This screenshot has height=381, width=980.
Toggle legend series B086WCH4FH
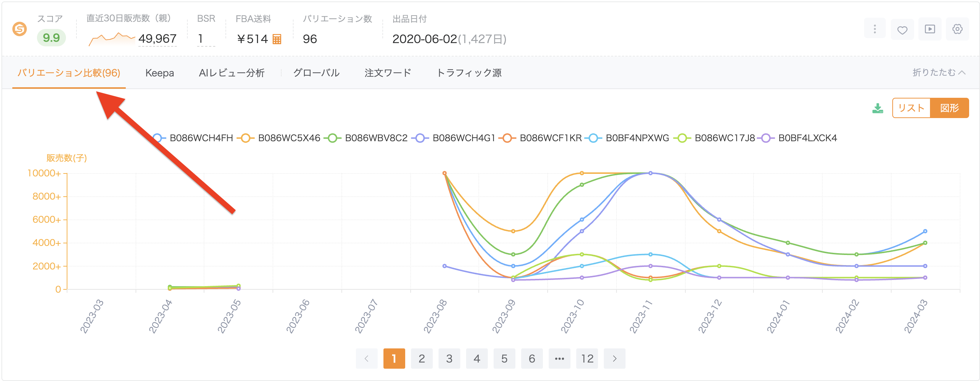pyautogui.click(x=192, y=138)
